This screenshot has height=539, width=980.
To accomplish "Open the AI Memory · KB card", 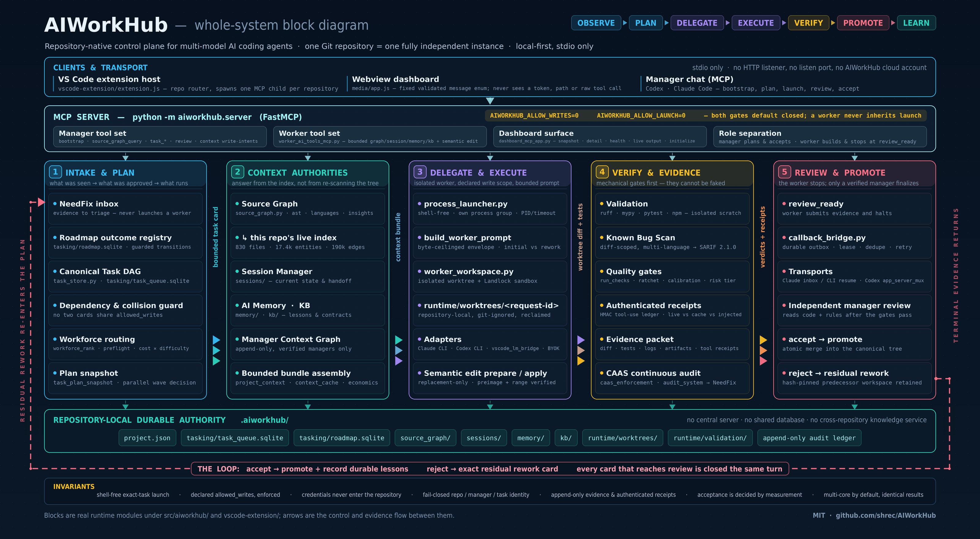I will 308,310.
